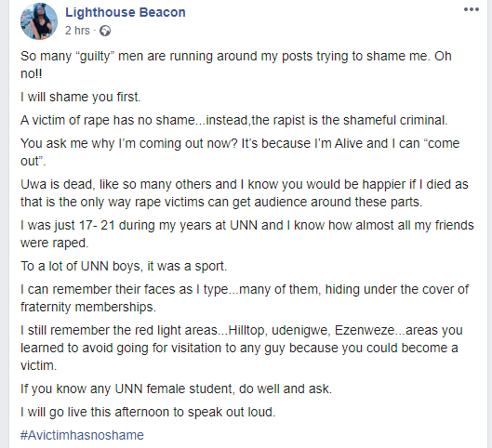The width and height of the screenshot is (492, 448).
Task: Click the word 'Hilltop' in the post
Action: pos(246,331)
